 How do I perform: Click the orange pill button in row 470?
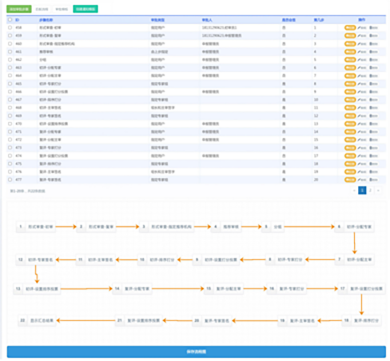pyautogui.click(x=350, y=124)
